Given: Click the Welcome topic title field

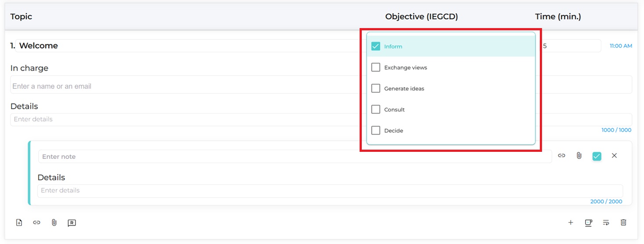Looking at the screenshot, I should [x=189, y=46].
